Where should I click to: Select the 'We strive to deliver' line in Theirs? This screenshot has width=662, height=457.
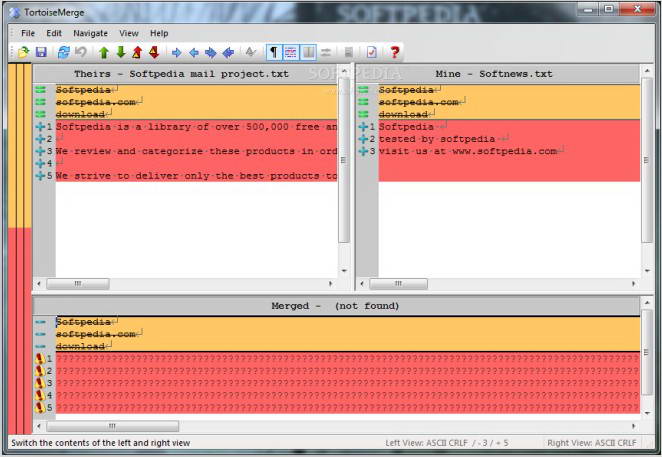[x=196, y=176]
